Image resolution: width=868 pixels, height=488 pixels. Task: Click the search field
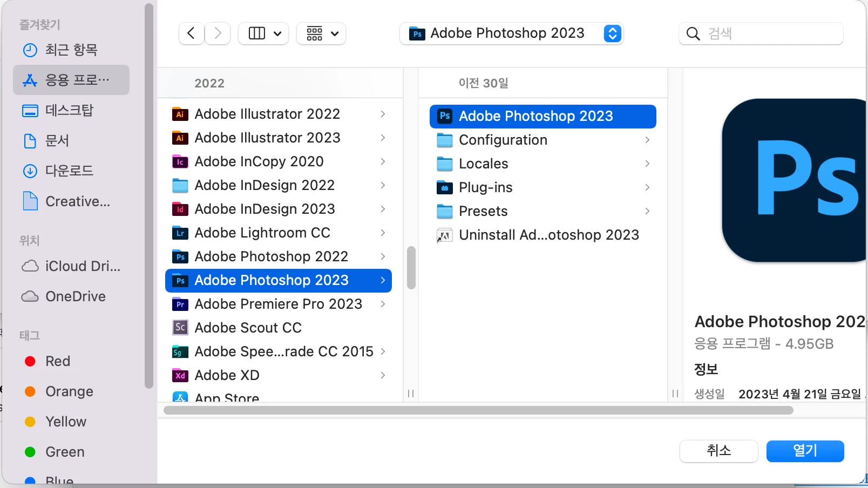(x=761, y=33)
